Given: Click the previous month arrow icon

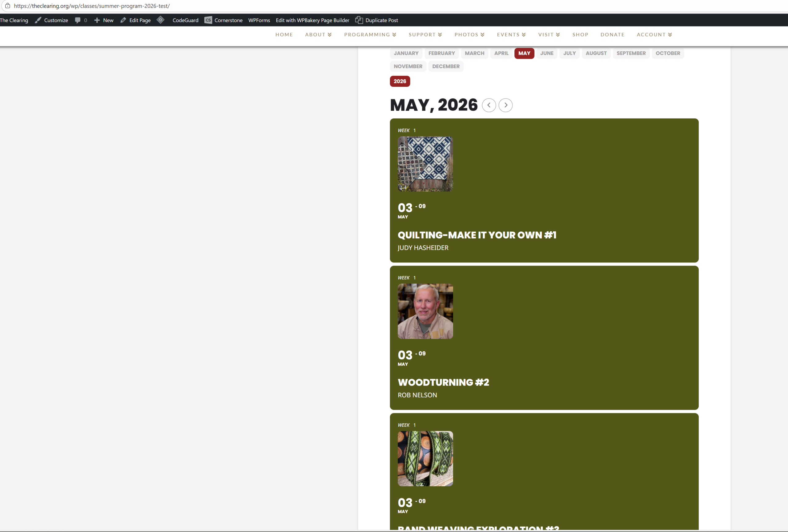Looking at the screenshot, I should (488, 105).
